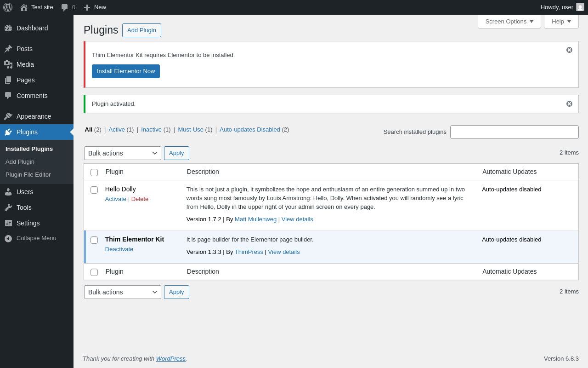Click the Tools wrench icon
The image size is (588, 368).
click(x=8, y=207)
